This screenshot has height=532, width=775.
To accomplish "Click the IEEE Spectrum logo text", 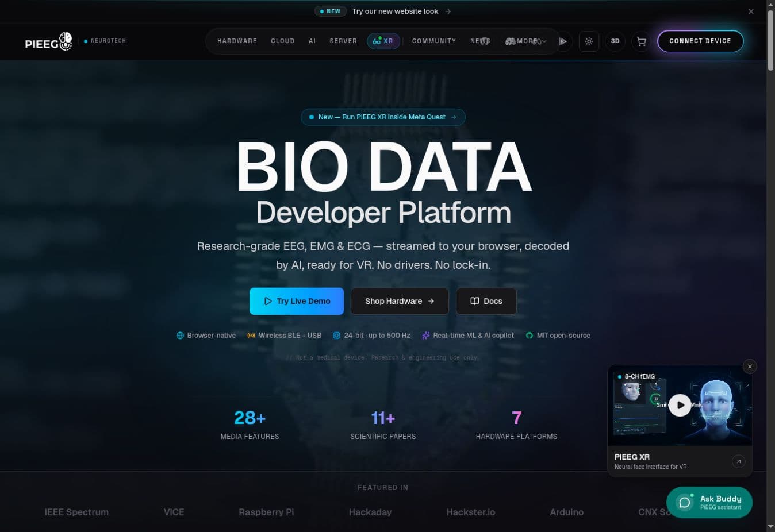I will [76, 512].
